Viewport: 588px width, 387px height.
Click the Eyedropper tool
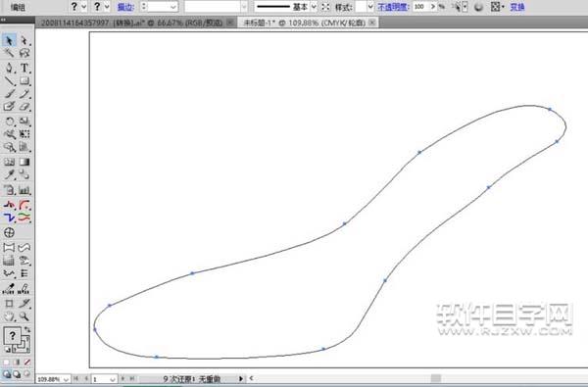(9, 174)
